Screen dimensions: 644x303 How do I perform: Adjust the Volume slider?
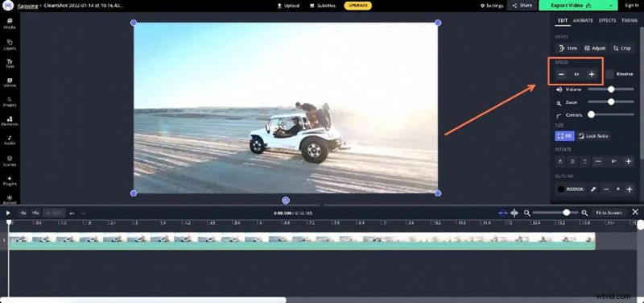(611, 89)
